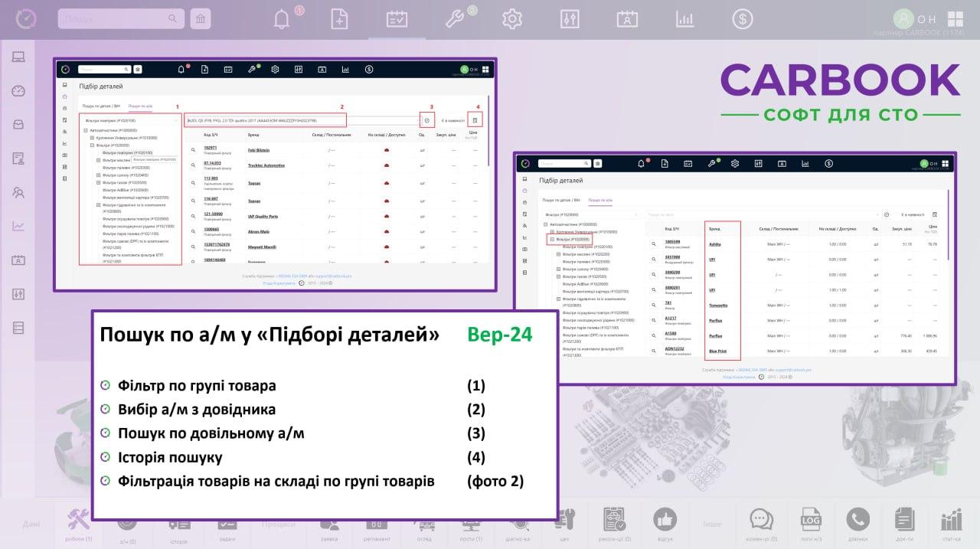Expand "Кріплення Універсальне" node in the left screenshot tree

point(93,138)
